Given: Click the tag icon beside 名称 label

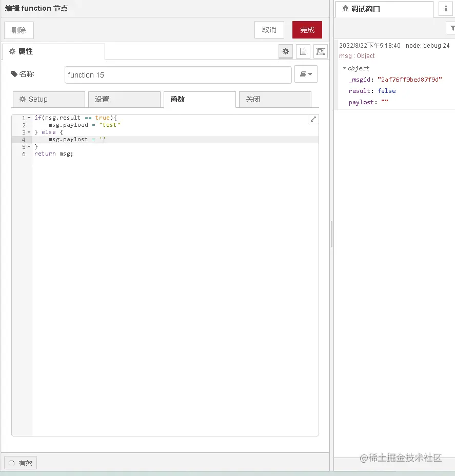Looking at the screenshot, I should [x=14, y=74].
